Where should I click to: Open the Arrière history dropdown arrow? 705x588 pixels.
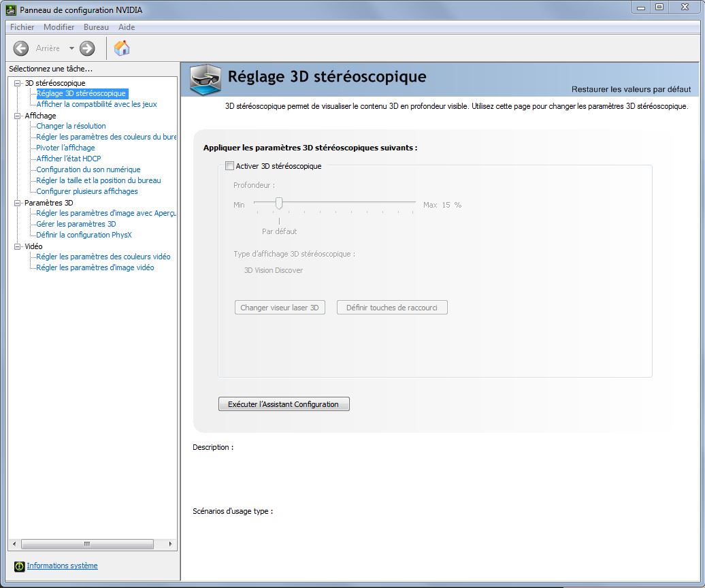[71, 48]
